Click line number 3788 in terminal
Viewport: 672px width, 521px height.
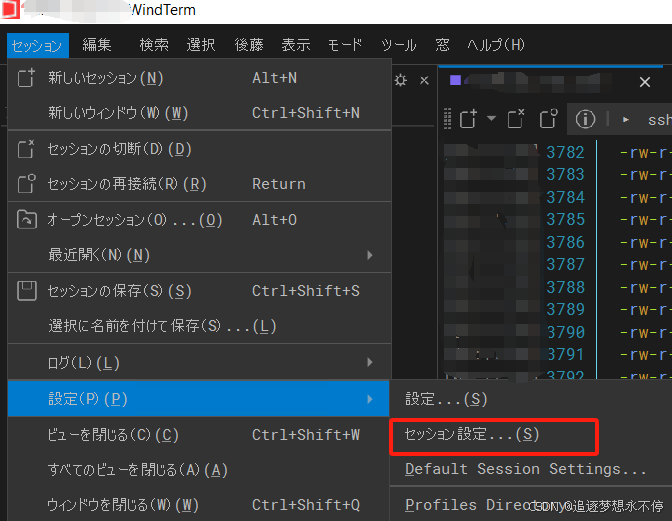pyautogui.click(x=565, y=287)
